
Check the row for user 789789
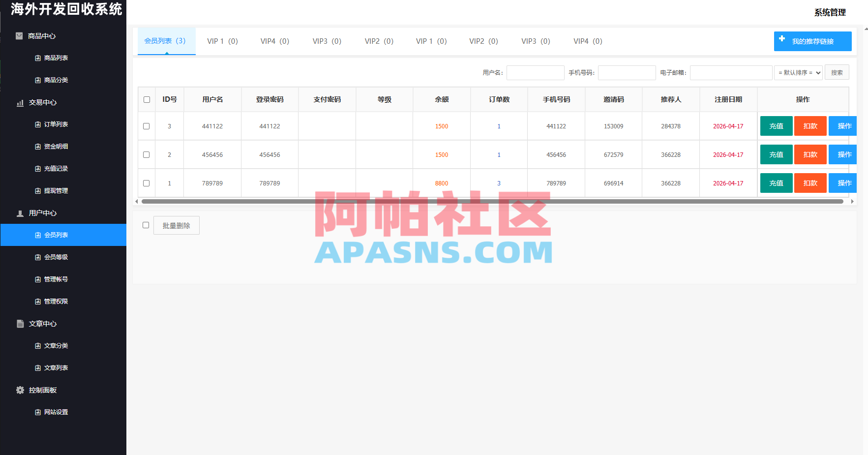click(146, 183)
